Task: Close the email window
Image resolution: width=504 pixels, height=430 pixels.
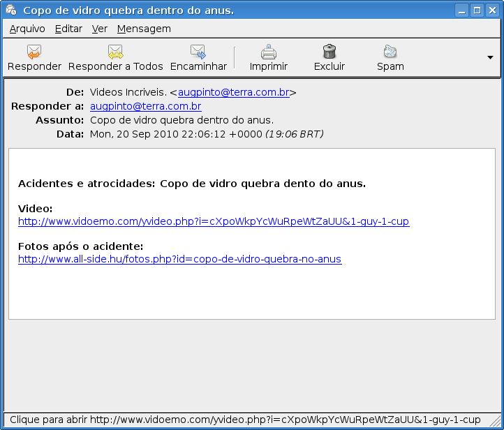Action: (x=492, y=10)
